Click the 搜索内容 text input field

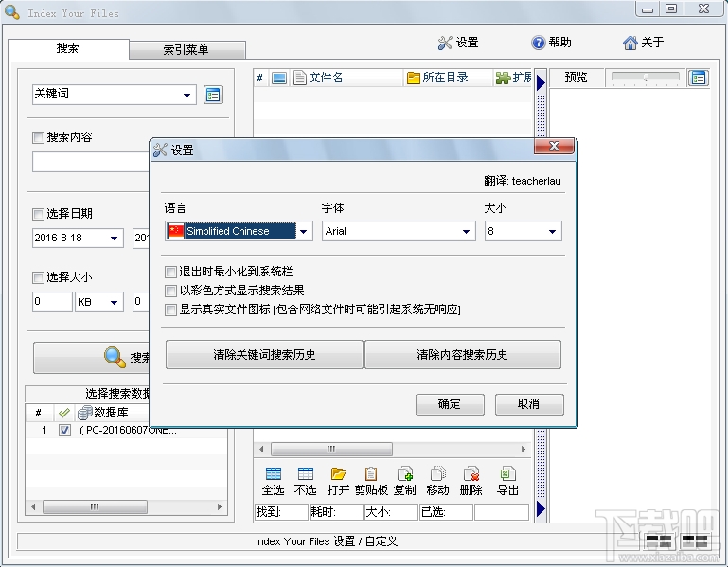pos(91,162)
